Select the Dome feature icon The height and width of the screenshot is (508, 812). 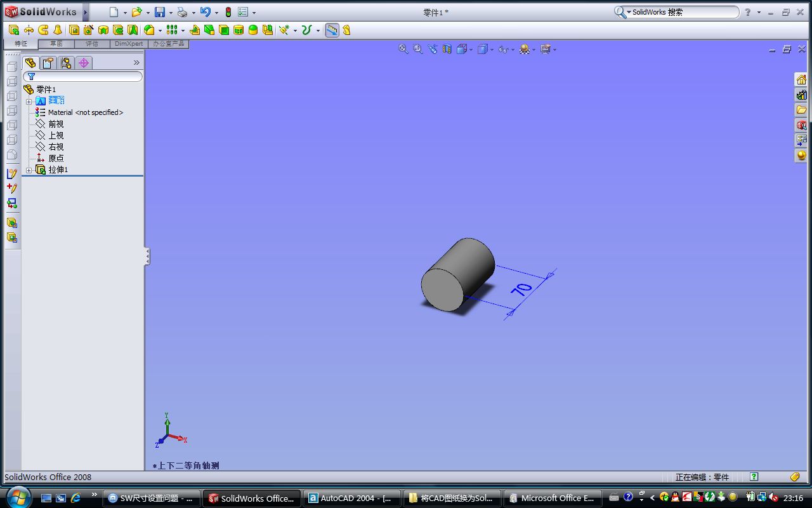pyautogui.click(x=253, y=30)
